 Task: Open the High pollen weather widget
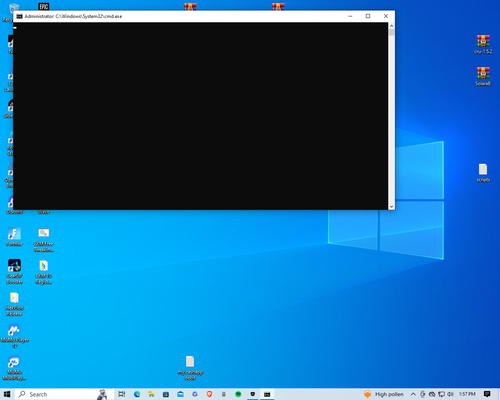click(384, 394)
